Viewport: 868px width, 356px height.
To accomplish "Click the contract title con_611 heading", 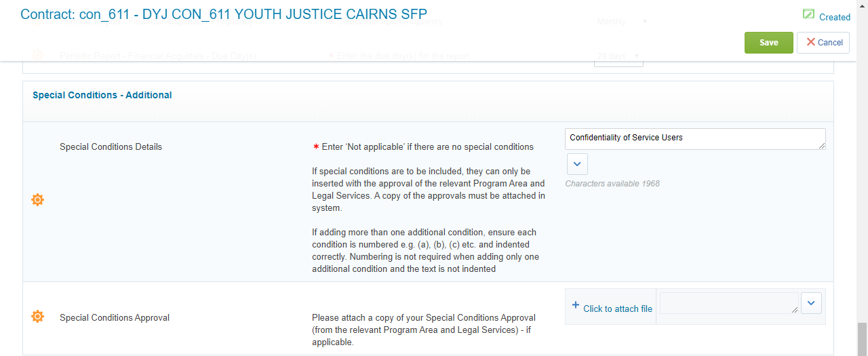I will coord(224,14).
